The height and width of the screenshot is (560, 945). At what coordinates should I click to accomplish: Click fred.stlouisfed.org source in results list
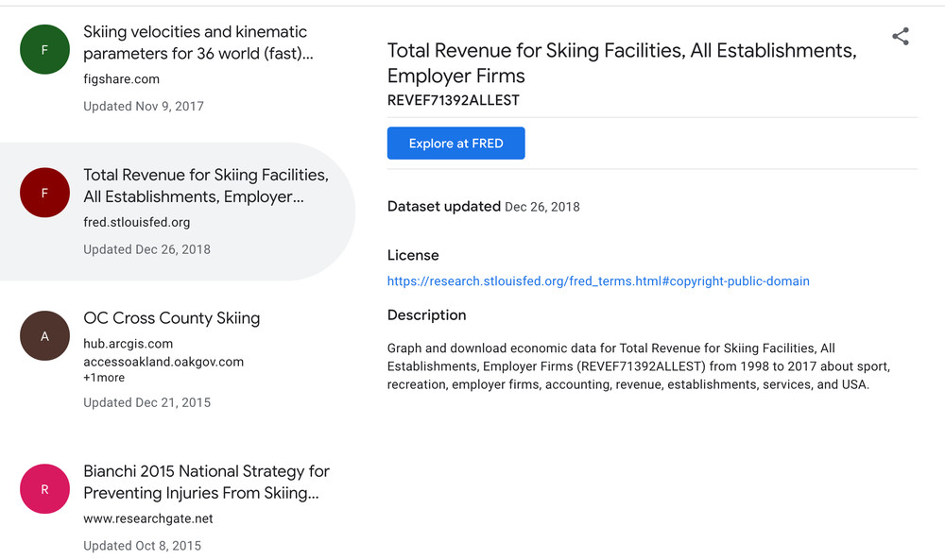click(136, 223)
